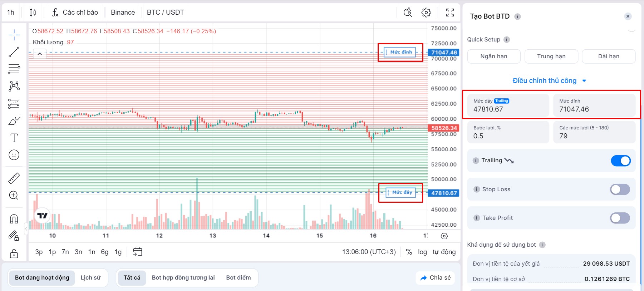644x291 pixels.
Task: Collapse the indicator legend chevron
Action: (x=40, y=54)
